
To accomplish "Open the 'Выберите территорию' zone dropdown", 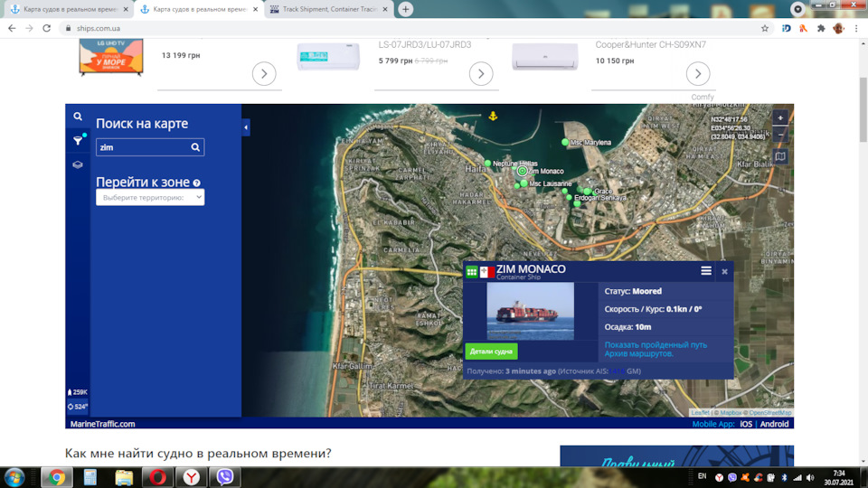I will (x=150, y=198).
